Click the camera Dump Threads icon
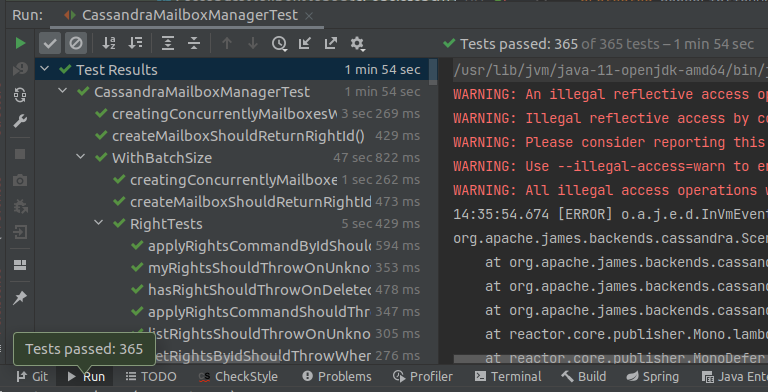 [20, 180]
